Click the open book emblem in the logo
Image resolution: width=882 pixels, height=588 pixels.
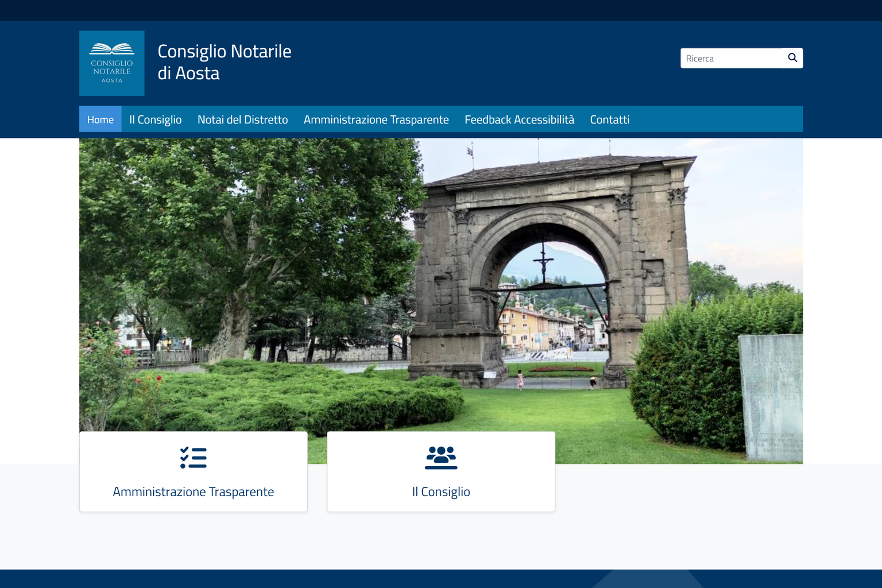click(111, 49)
